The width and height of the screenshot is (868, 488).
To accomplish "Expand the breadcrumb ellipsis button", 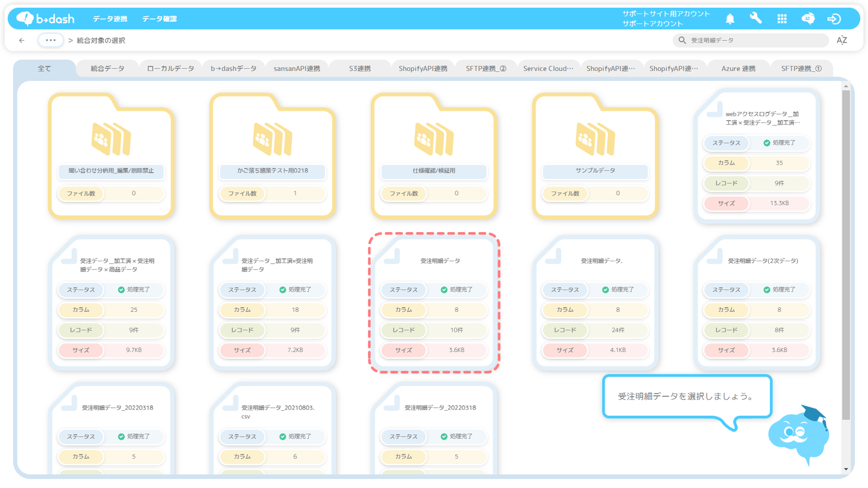I will (51, 40).
